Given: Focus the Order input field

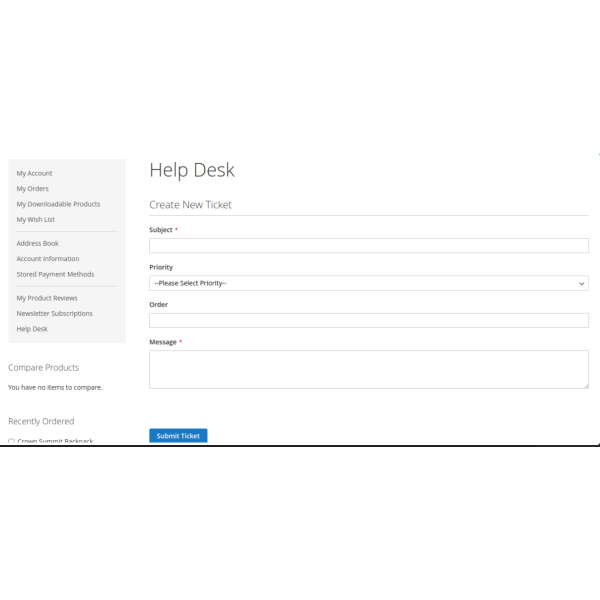Looking at the screenshot, I should [368, 320].
